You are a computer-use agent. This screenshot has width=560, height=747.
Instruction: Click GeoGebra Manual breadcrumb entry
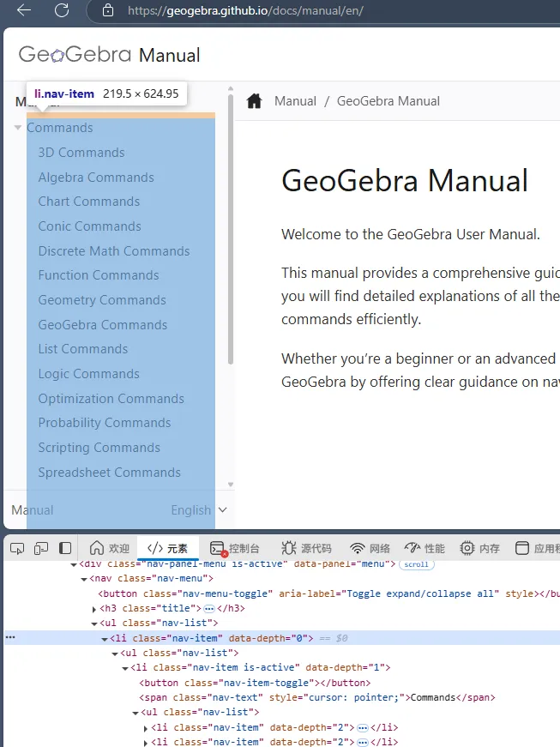click(x=388, y=101)
